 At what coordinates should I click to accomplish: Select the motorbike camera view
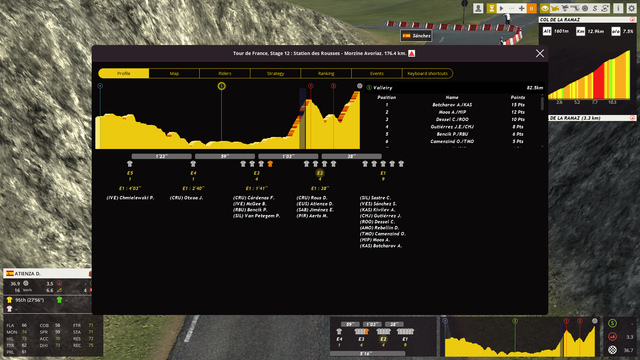point(565,8)
